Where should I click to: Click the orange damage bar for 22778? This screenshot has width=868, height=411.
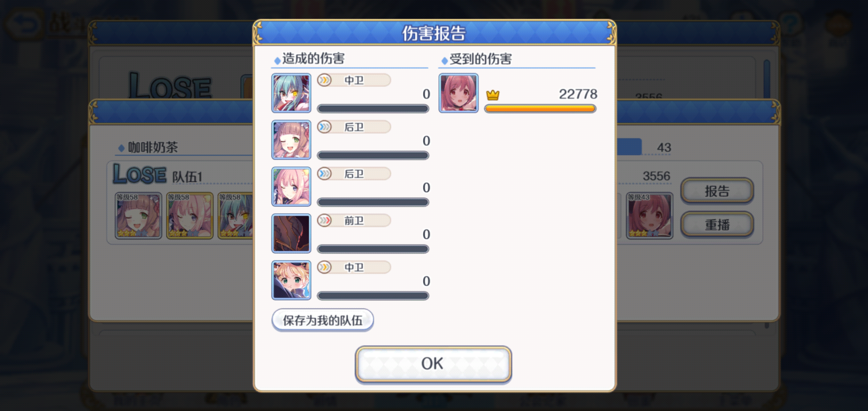click(x=540, y=109)
